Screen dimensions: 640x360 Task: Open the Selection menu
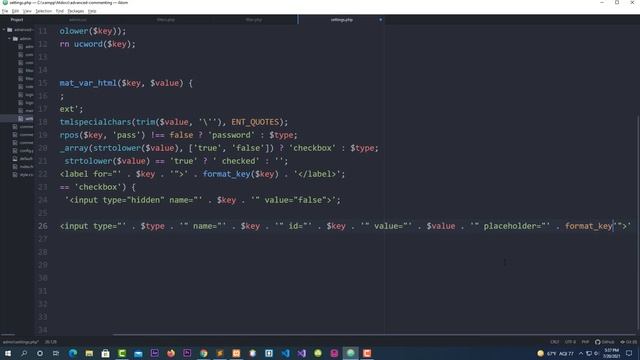43,11
